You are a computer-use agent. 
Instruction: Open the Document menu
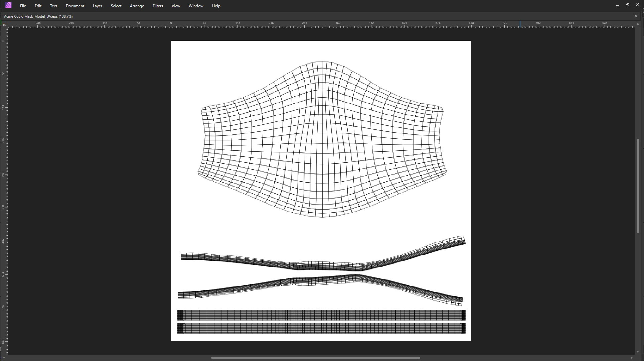(75, 6)
